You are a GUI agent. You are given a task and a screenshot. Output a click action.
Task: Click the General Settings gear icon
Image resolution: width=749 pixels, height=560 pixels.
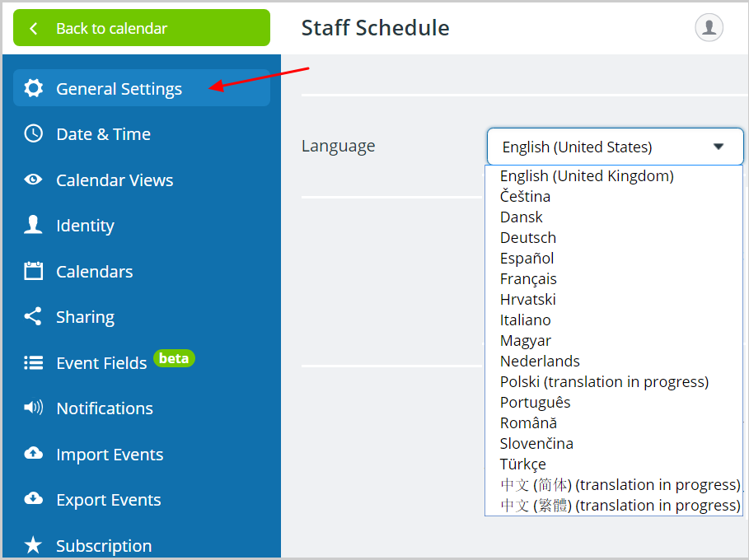click(x=34, y=88)
